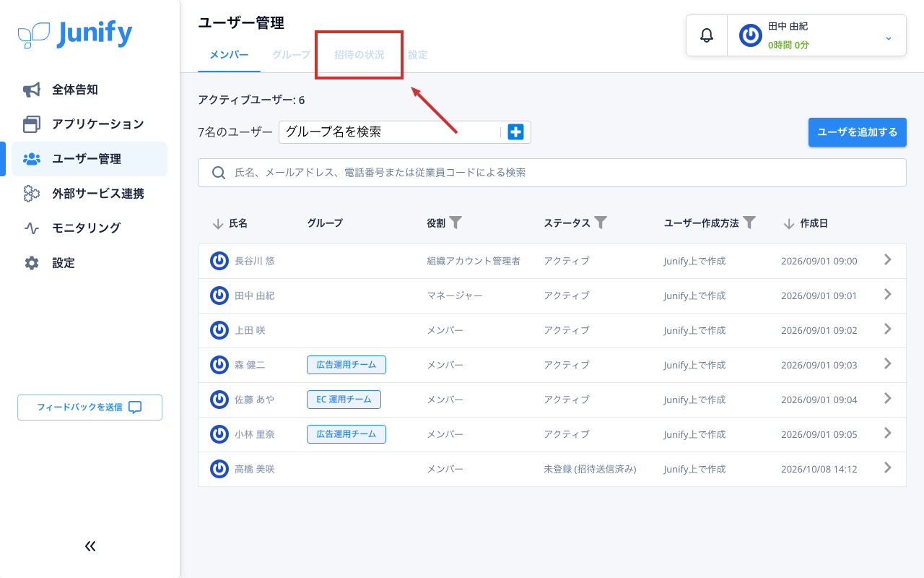
Task: Expand the 上田 咲 row chevron
Action: 888,329
